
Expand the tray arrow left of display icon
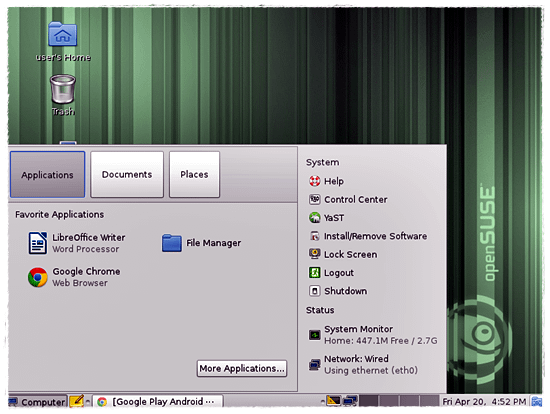(x=323, y=401)
